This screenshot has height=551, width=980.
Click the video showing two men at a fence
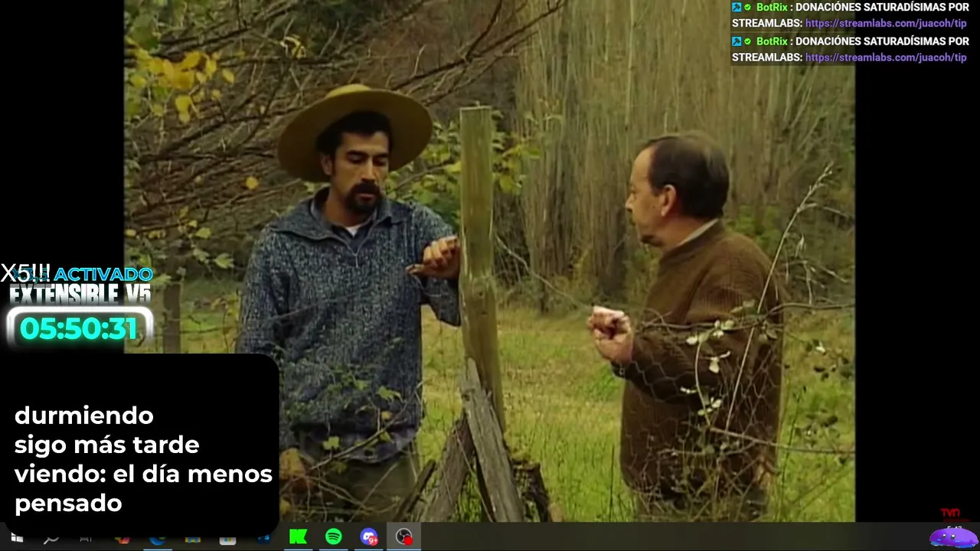click(489, 260)
